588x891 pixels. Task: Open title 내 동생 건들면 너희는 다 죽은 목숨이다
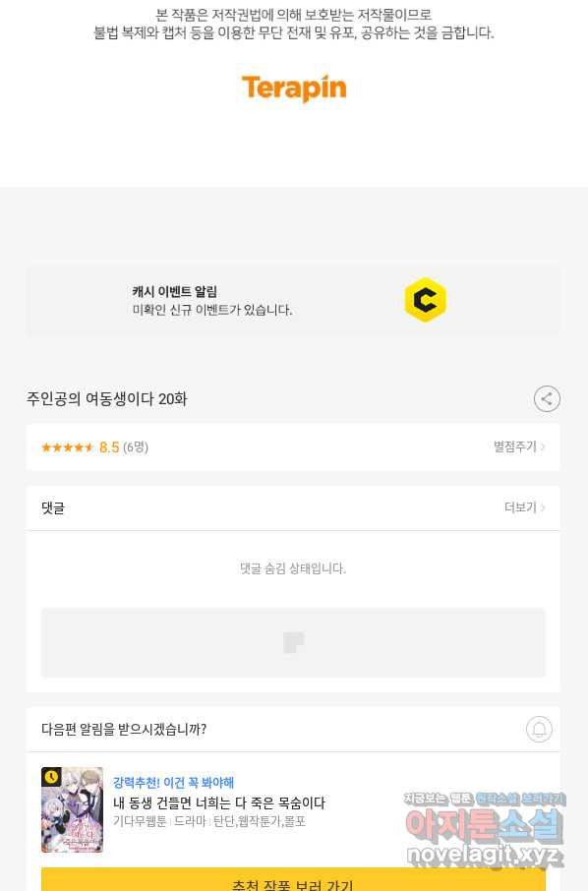[x=219, y=802]
